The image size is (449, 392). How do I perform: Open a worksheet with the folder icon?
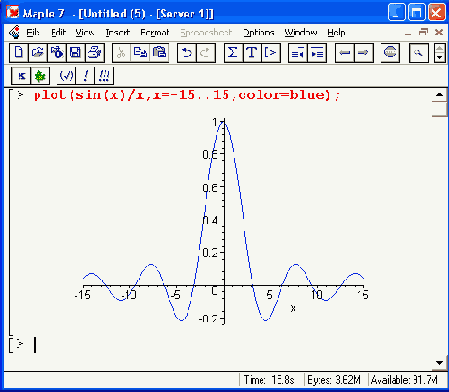(38, 53)
